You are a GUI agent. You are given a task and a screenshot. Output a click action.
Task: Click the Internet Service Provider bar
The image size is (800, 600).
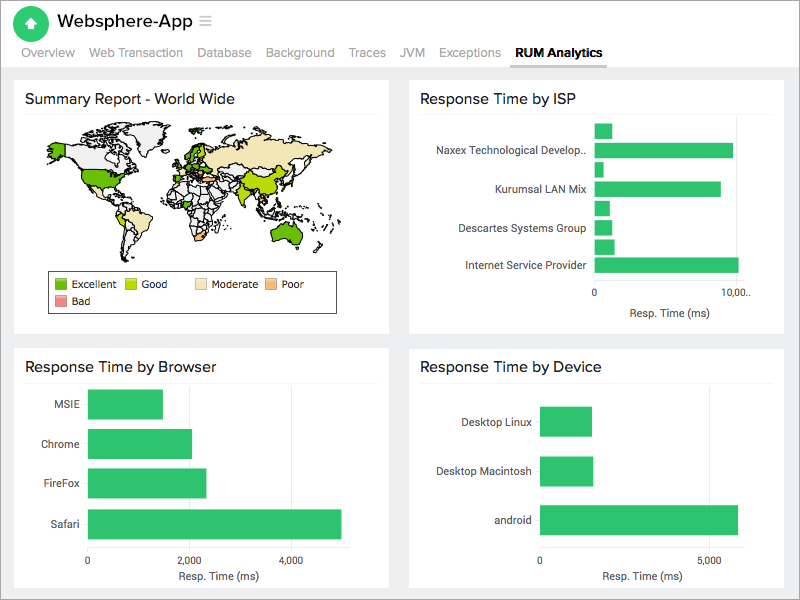point(667,265)
